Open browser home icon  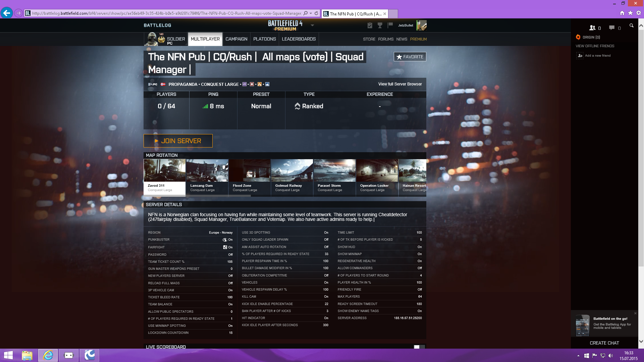tap(622, 13)
